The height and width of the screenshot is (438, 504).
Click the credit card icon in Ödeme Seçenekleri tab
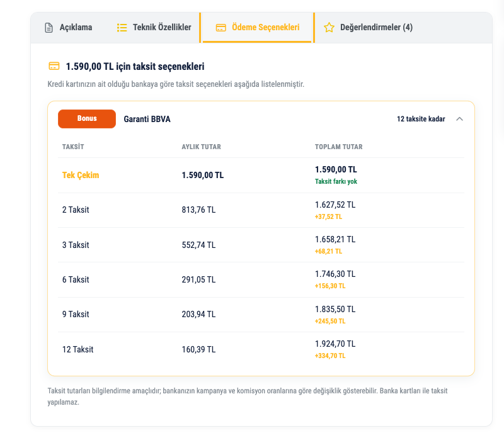[x=221, y=28]
